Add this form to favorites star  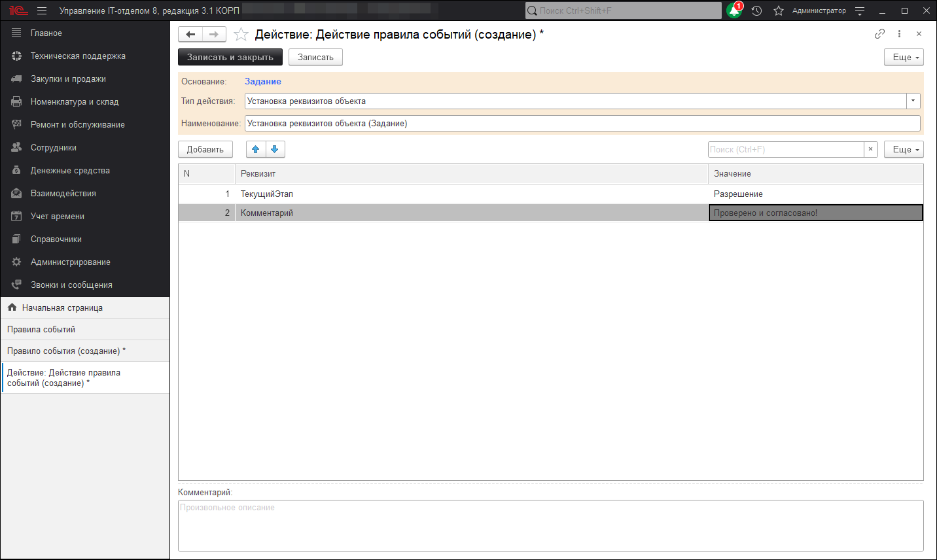(241, 35)
